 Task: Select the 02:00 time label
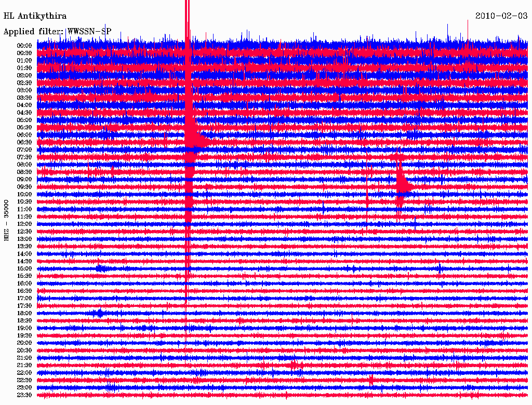[x=24, y=76]
